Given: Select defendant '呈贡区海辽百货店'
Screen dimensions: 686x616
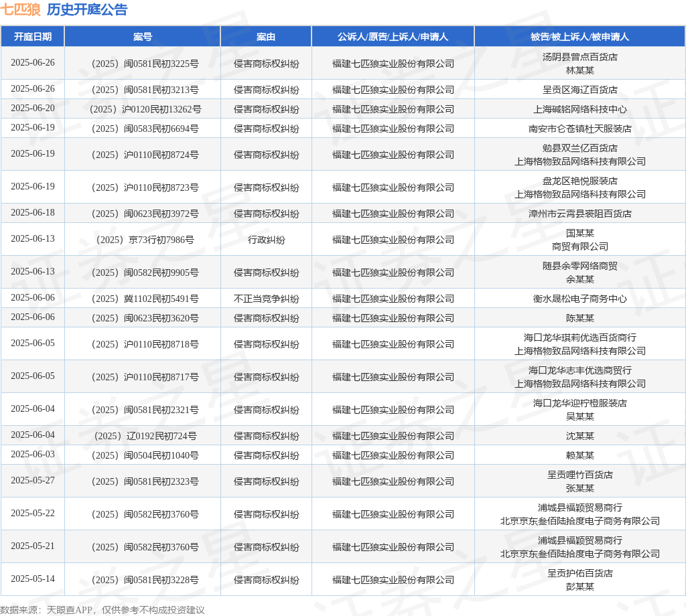Looking at the screenshot, I should [x=579, y=90].
